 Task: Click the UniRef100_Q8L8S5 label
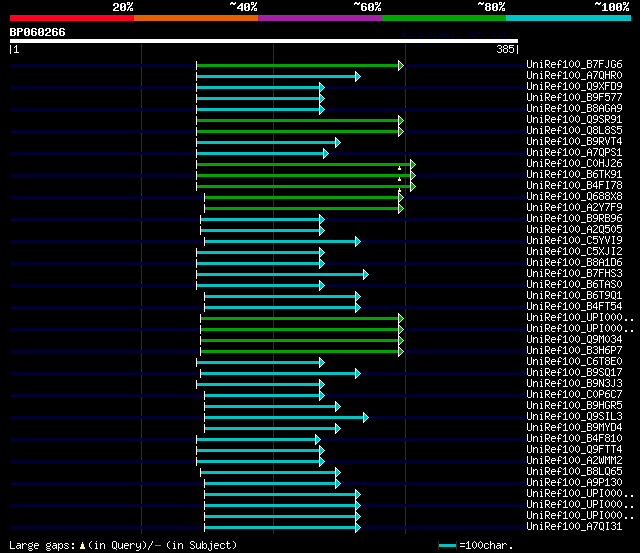click(574, 131)
